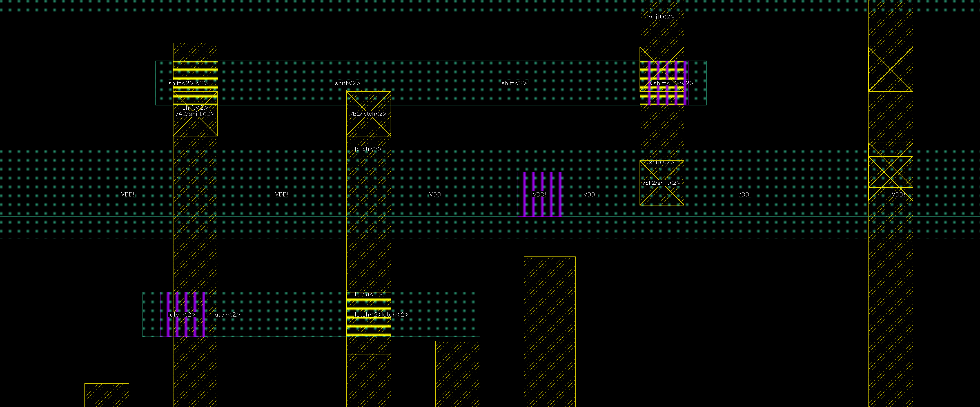The height and width of the screenshot is (407, 980).
Task: Click the shift<2> label between A2 and SF2 columns
Action: click(514, 83)
